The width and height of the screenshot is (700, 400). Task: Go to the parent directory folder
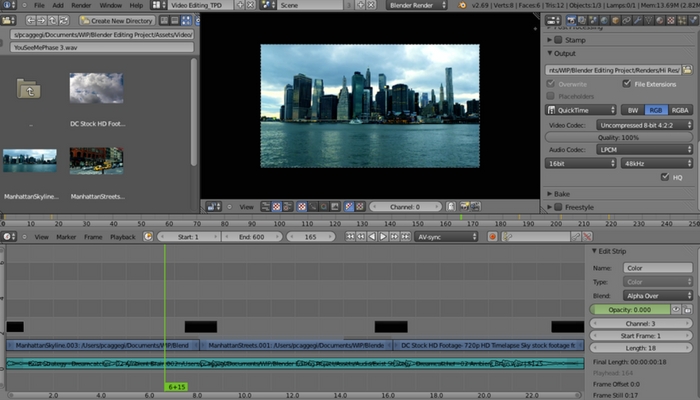tap(28, 90)
